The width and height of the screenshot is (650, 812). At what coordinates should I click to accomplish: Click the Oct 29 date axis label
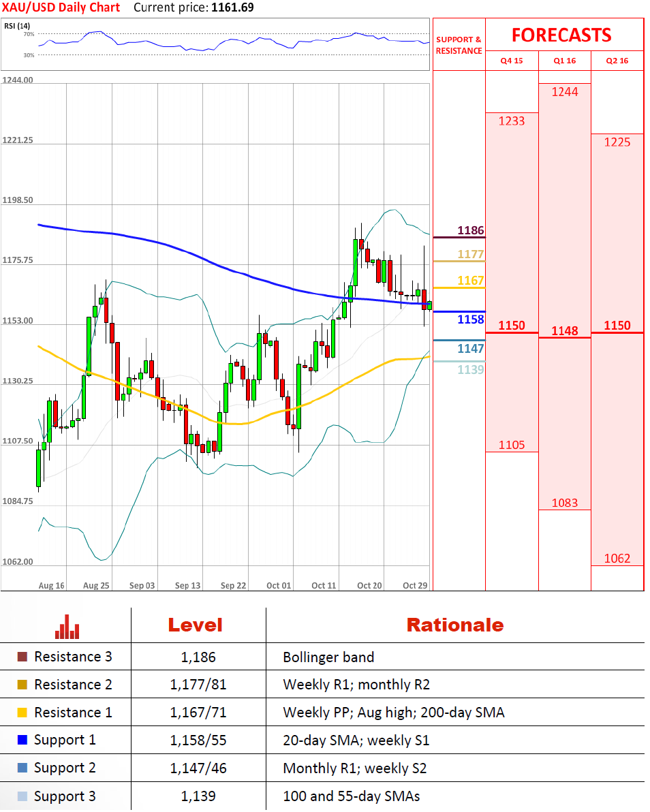(415, 586)
